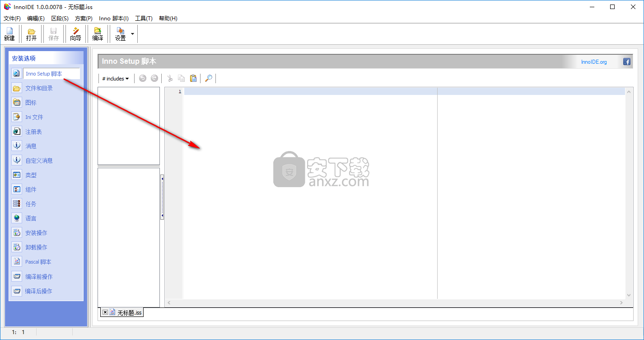Open the 编辑(E) menu

(x=36, y=19)
